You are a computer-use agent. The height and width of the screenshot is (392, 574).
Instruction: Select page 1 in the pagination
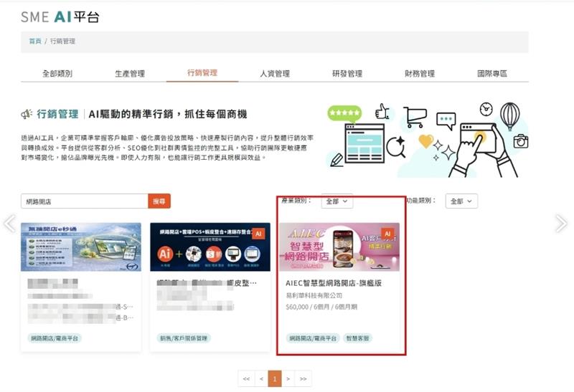point(275,379)
